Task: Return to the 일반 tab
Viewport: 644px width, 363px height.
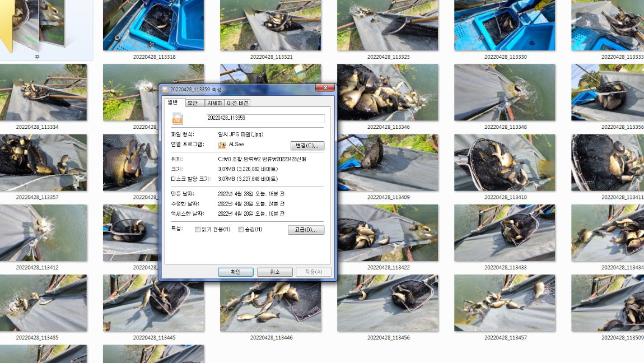Action: pos(174,103)
